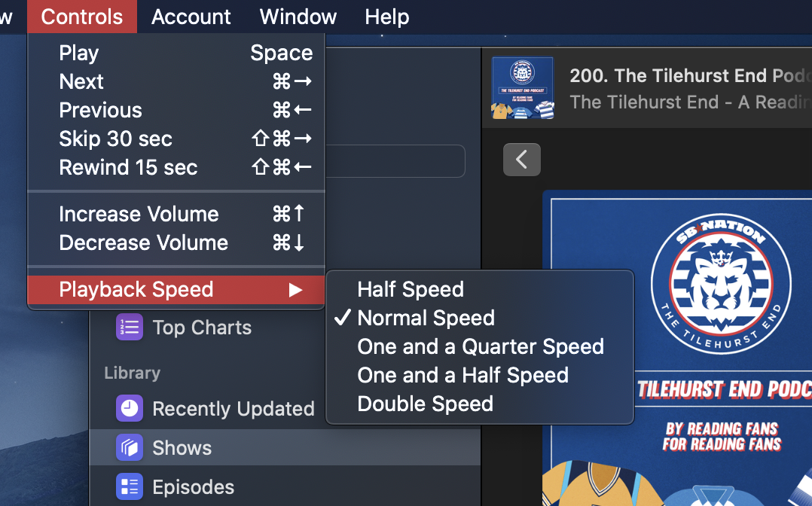Set playback to One and a Quarter Speed
812x506 pixels.
tap(480, 346)
